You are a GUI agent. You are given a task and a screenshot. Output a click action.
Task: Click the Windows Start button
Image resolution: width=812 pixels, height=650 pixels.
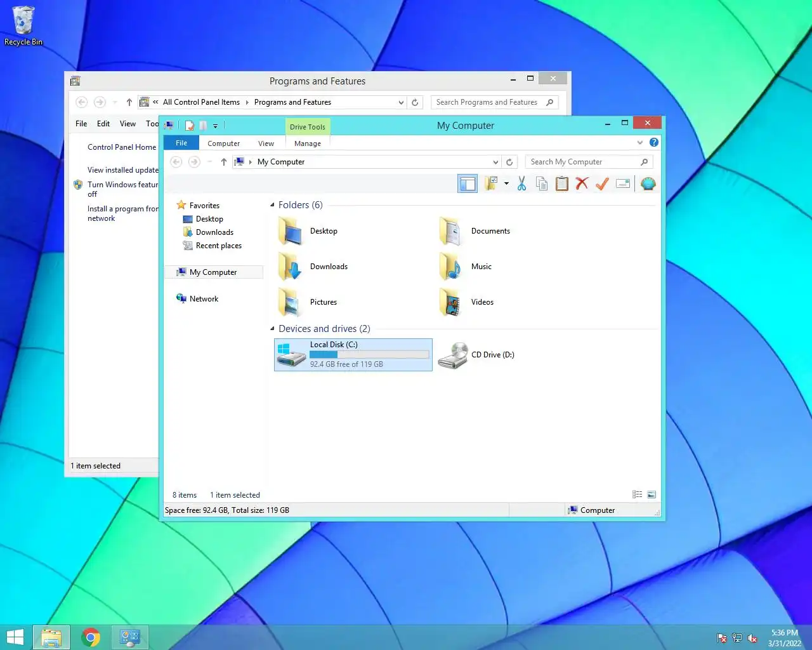tap(15, 637)
